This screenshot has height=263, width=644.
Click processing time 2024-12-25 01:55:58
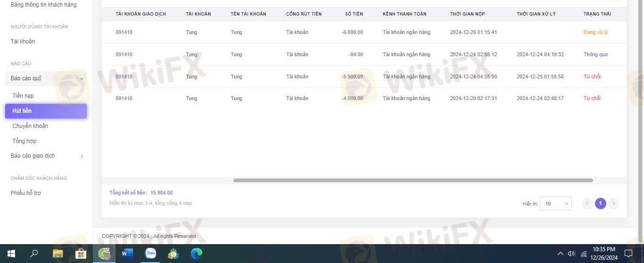pos(540,76)
